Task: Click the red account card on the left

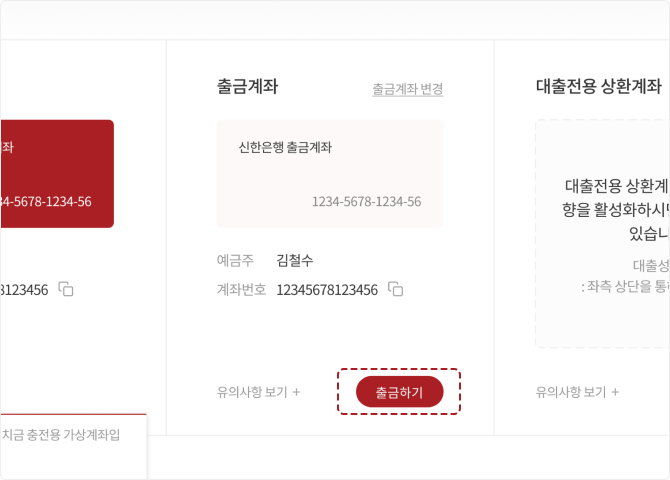Action: (x=56, y=173)
